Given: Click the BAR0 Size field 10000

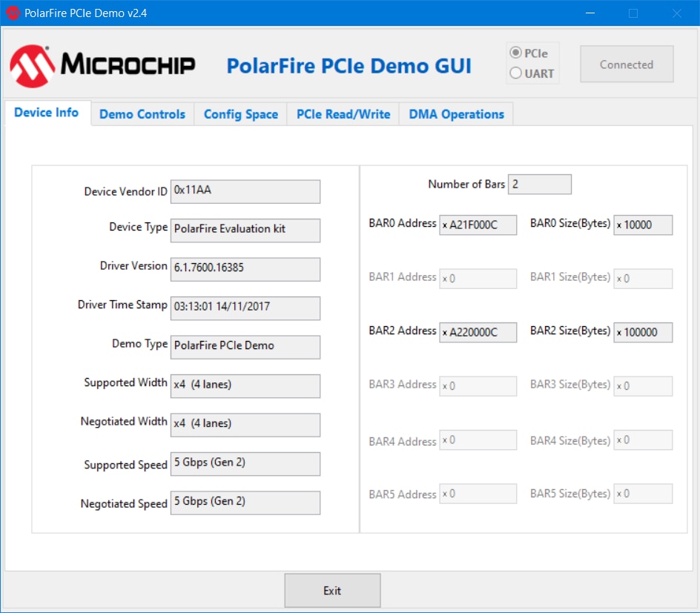Looking at the screenshot, I should pyautogui.click(x=643, y=225).
